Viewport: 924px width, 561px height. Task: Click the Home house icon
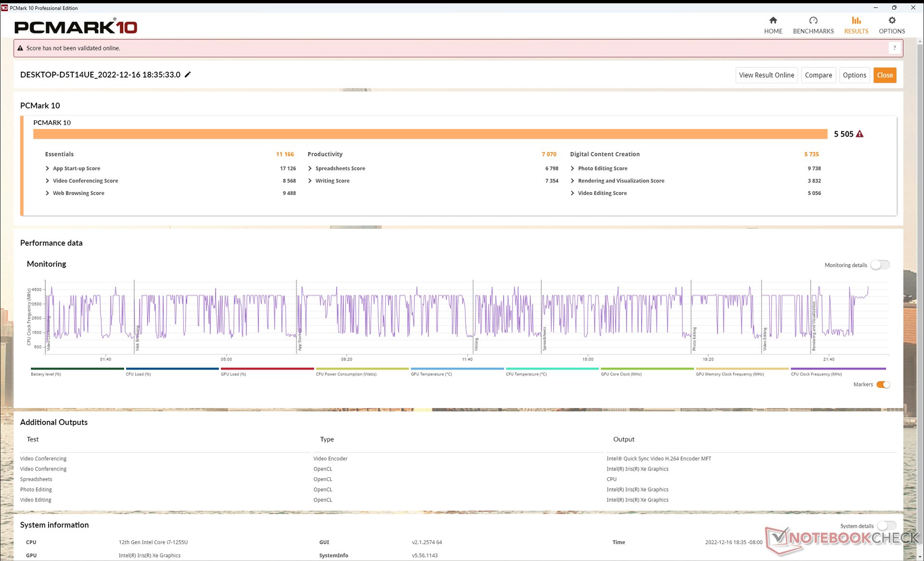click(773, 20)
